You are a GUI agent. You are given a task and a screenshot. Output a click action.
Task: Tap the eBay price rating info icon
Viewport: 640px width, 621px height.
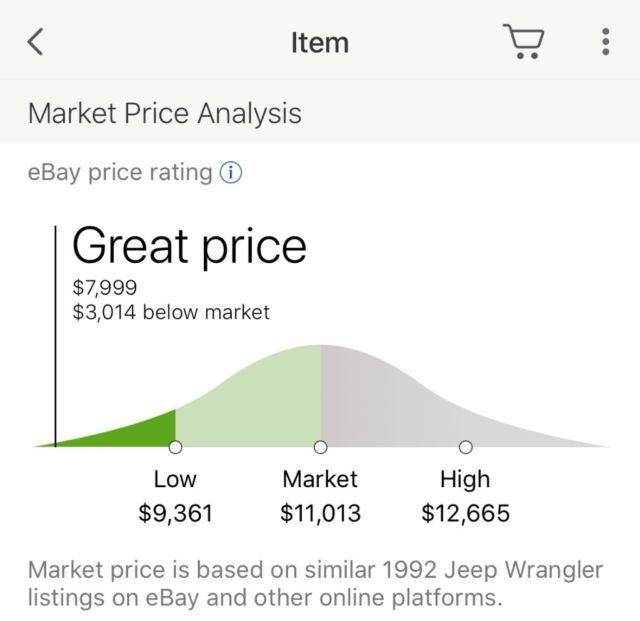(x=231, y=173)
